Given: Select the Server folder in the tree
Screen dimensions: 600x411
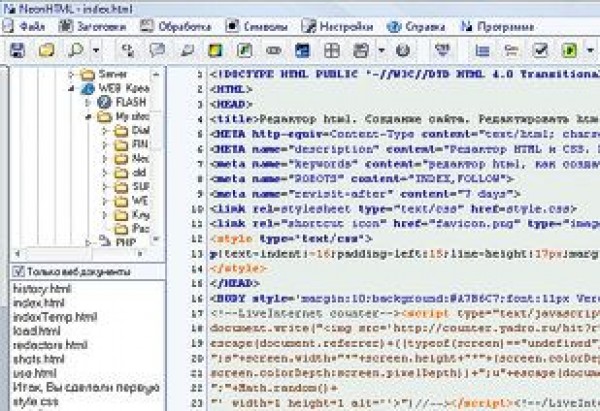Looking at the screenshot, I should [112, 74].
